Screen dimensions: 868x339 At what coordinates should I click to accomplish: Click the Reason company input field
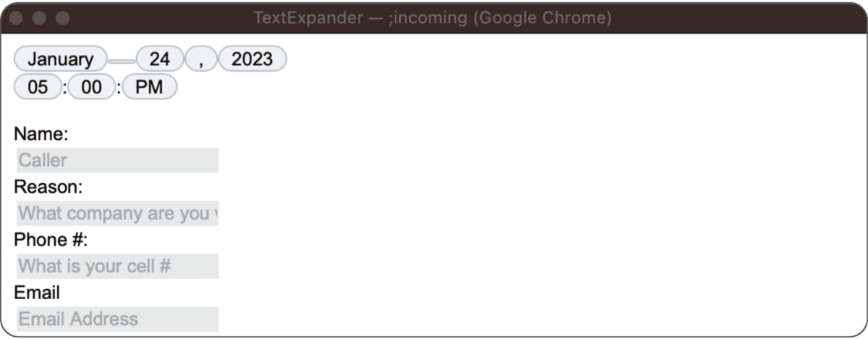tap(117, 213)
